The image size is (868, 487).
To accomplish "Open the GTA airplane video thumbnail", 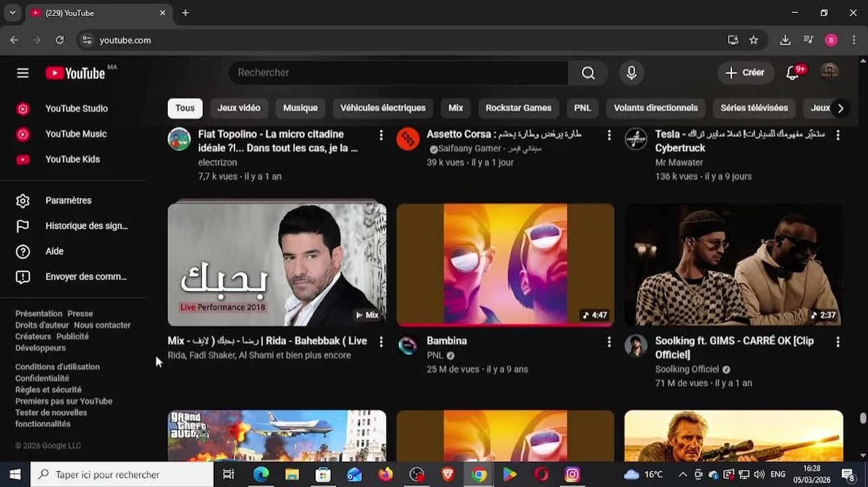I will 277,436.
